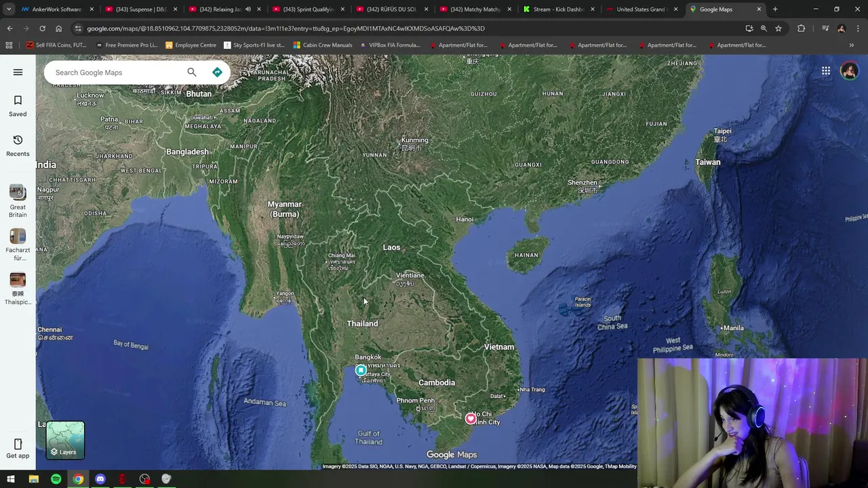The width and height of the screenshot is (868, 488).
Task: Open the Google apps grid
Action: click(x=826, y=70)
